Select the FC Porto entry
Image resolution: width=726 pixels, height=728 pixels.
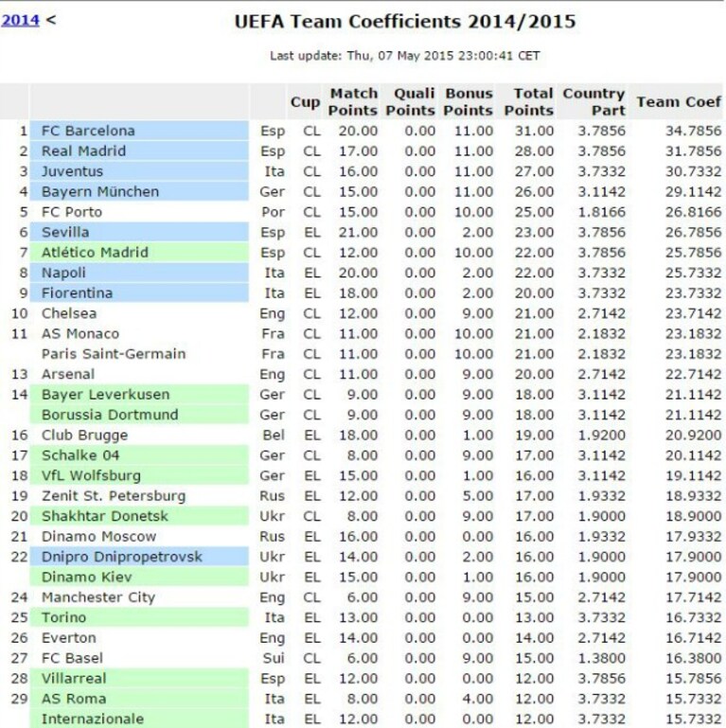pos(72,212)
